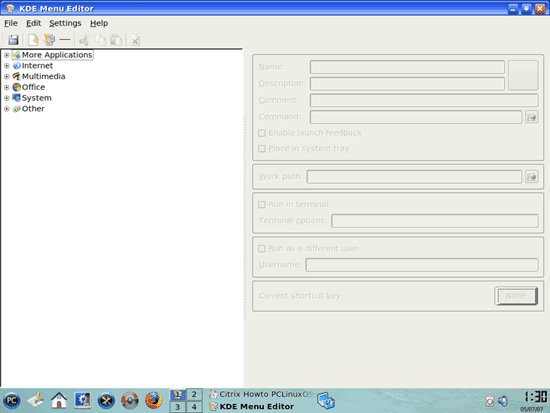Expand the Other tree node
Viewport: 550px width, 413px height.
[7, 109]
